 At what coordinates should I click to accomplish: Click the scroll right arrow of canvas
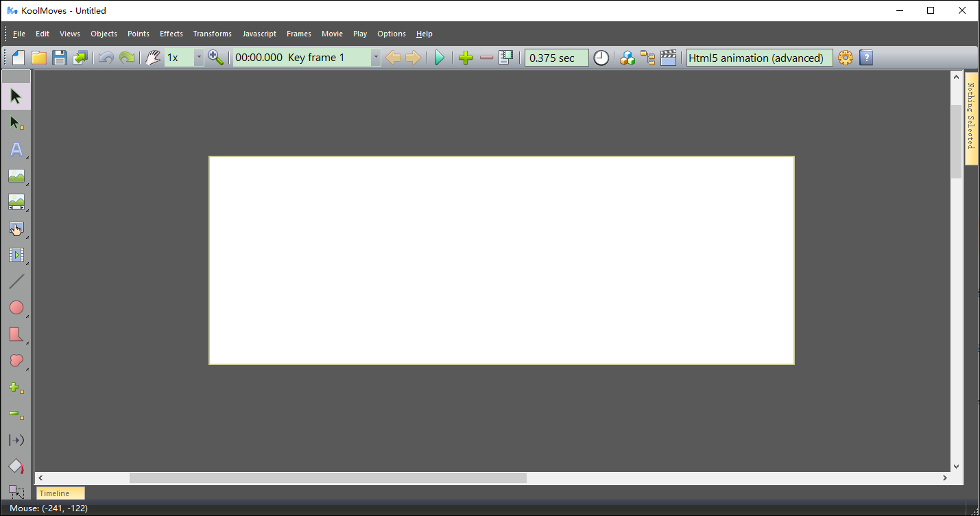[945, 478]
